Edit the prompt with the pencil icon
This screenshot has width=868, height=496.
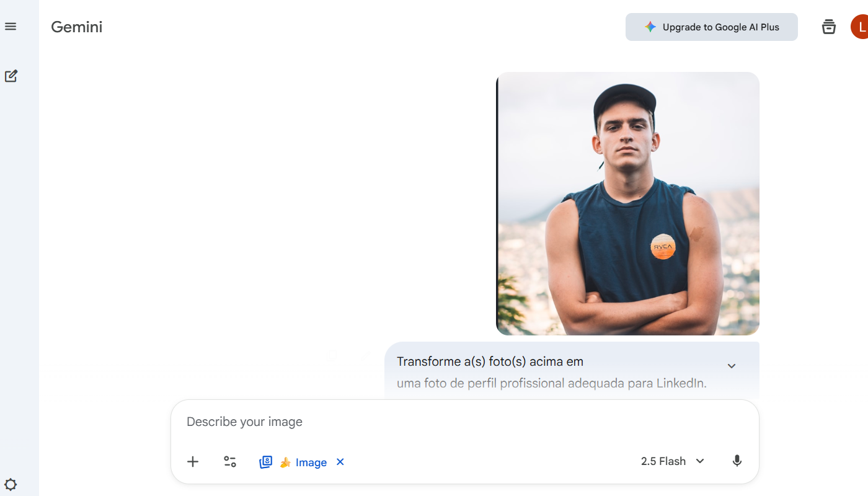[x=365, y=355]
